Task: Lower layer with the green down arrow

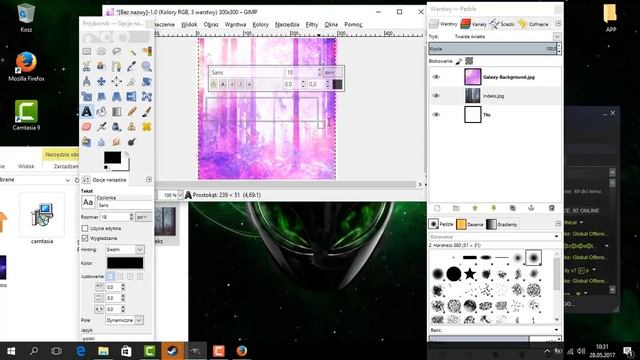Action: coord(493,208)
